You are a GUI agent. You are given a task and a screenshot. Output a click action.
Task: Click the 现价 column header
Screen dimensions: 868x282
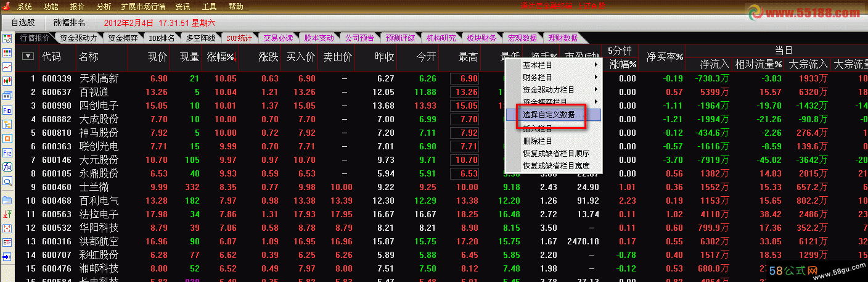[x=157, y=57]
